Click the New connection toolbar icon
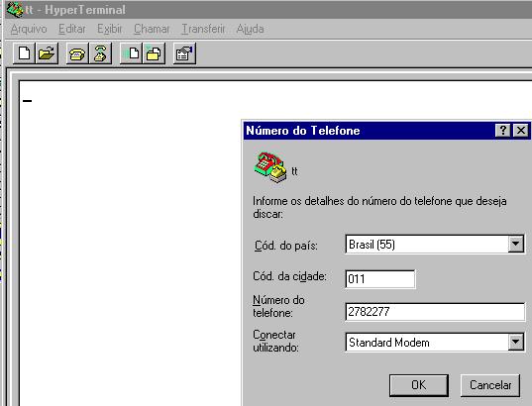The width and height of the screenshot is (532, 406). pyautogui.click(x=24, y=53)
